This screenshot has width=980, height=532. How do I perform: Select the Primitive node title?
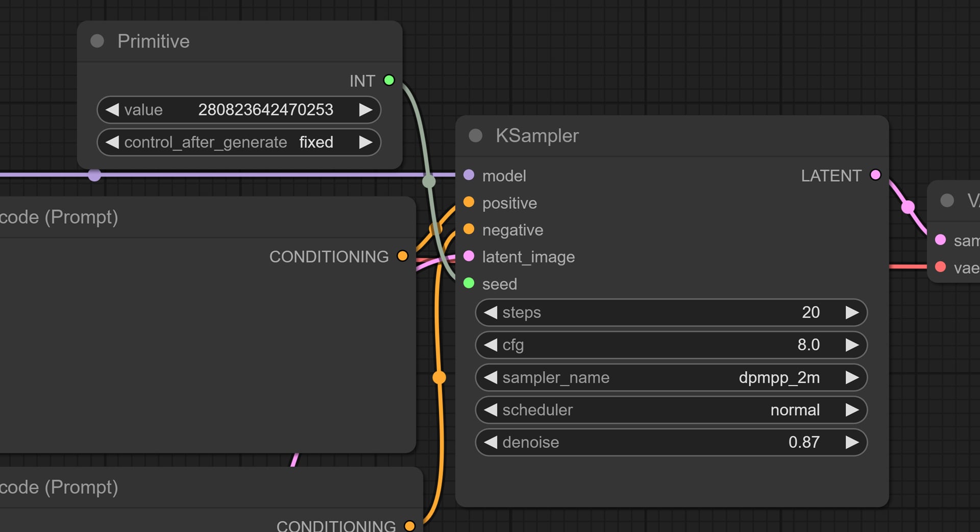pos(153,41)
